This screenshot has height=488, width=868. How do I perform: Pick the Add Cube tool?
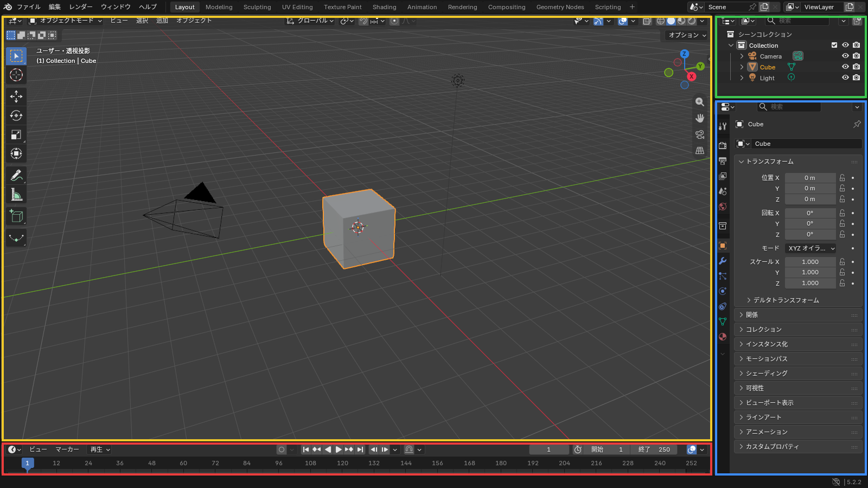(16, 216)
